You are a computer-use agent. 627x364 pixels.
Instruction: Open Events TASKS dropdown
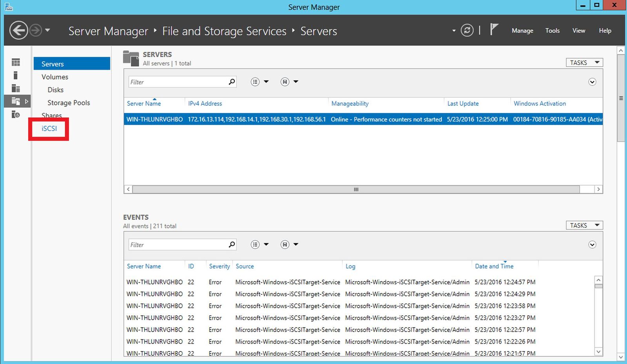tap(584, 225)
